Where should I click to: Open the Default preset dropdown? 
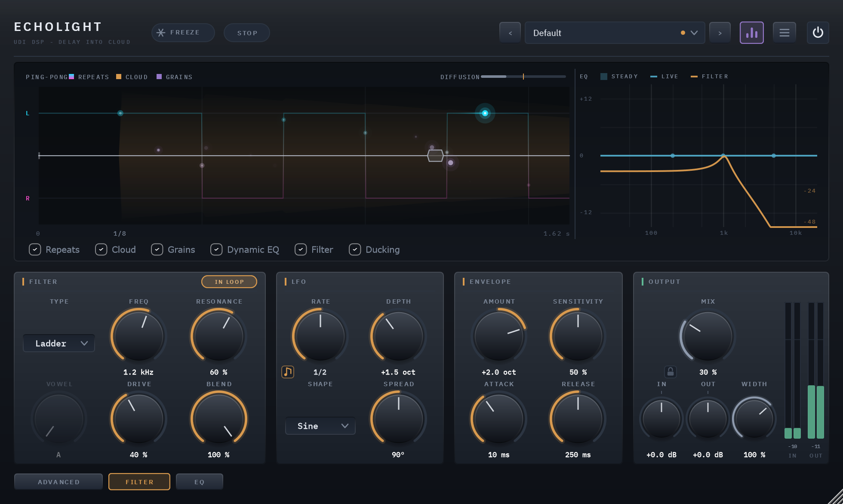click(x=615, y=33)
